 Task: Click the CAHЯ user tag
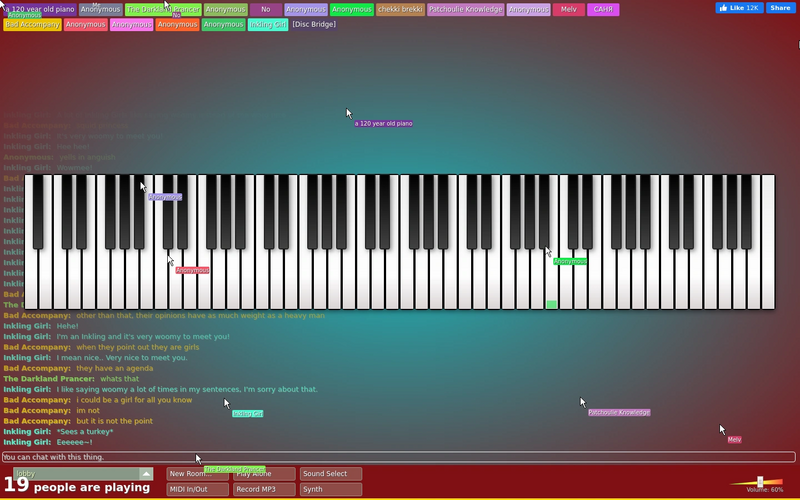tap(603, 9)
